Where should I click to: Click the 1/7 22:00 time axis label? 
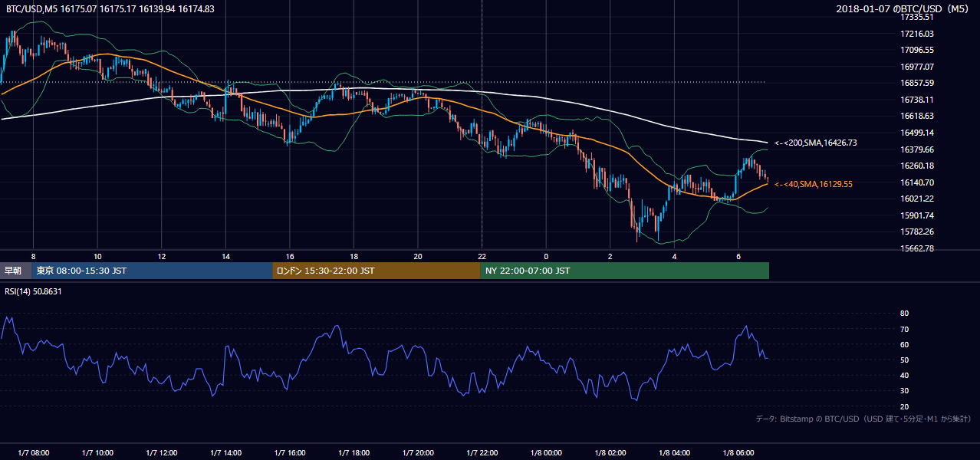point(482,453)
